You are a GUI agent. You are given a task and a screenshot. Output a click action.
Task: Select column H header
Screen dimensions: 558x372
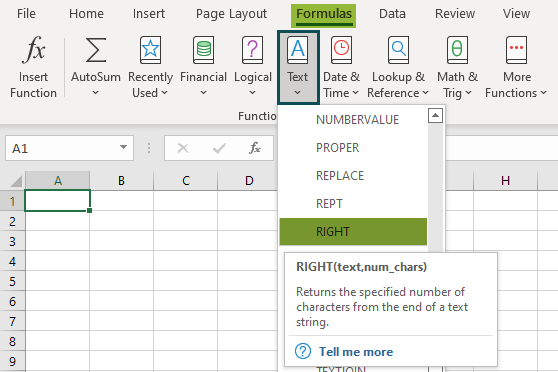click(x=505, y=180)
